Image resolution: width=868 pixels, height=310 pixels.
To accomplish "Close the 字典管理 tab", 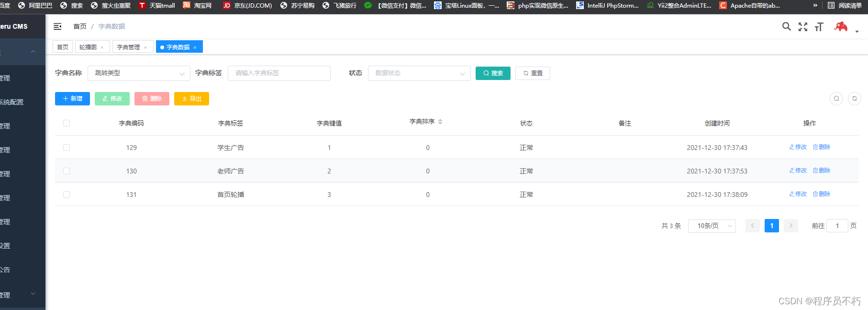I will [x=145, y=47].
